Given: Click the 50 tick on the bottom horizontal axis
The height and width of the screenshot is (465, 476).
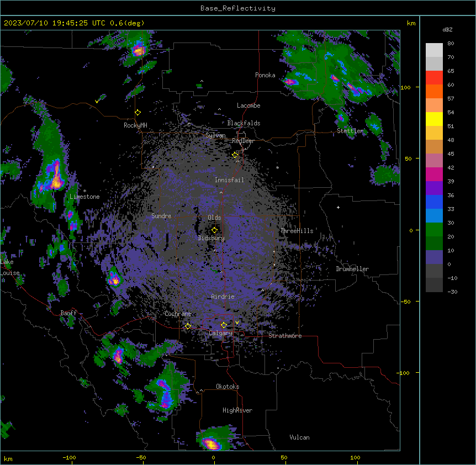Looking at the screenshot, I should [284, 457].
